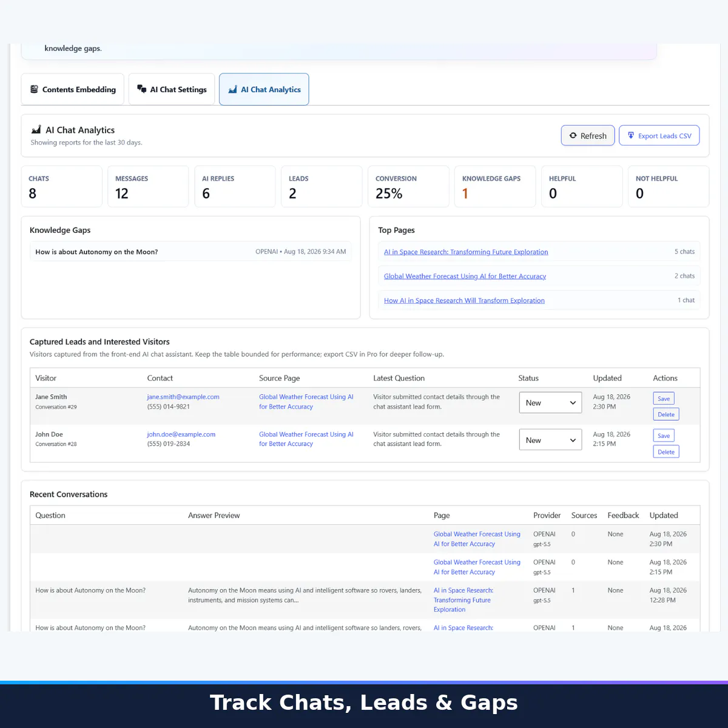
Task: Open the page link for the 2:30 PM conversation
Action: 477,539
